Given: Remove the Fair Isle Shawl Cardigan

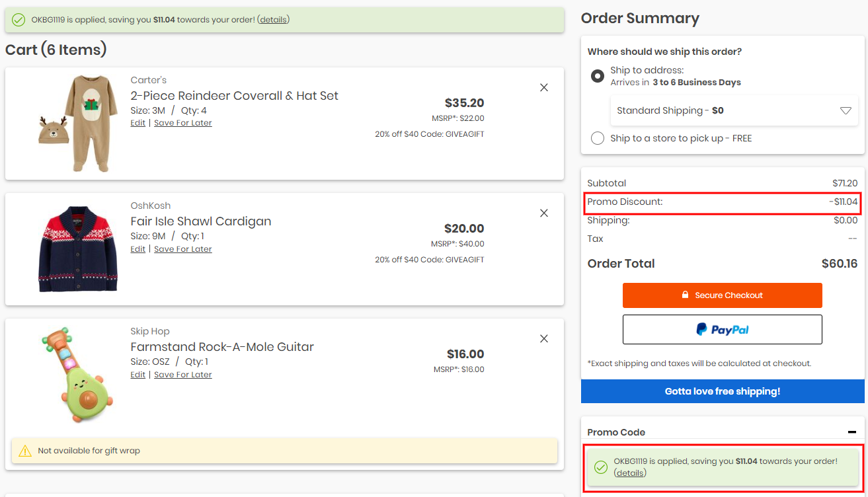Looking at the screenshot, I should pyautogui.click(x=544, y=213).
